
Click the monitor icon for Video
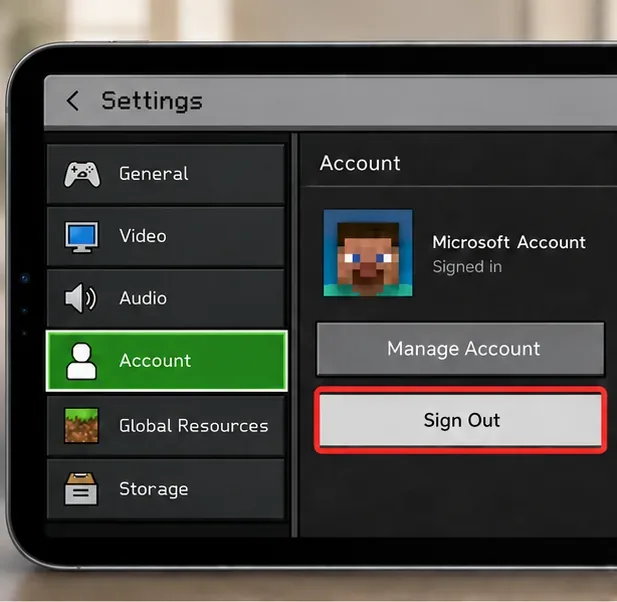[81, 236]
